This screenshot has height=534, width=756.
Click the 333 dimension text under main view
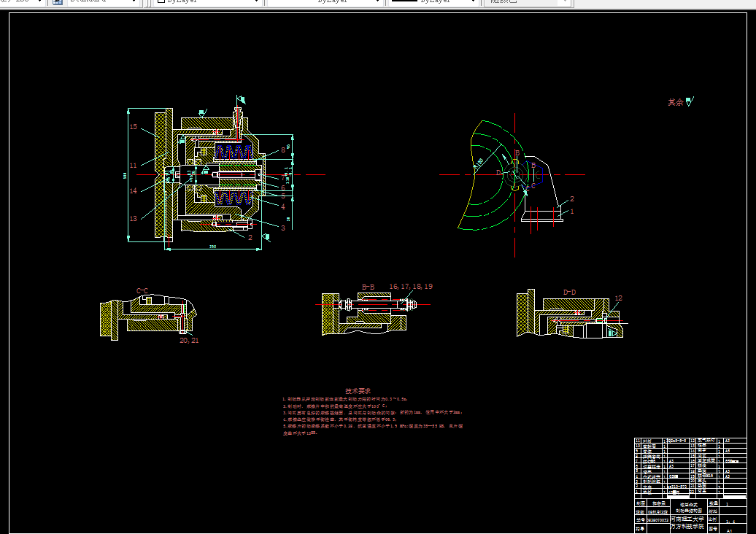tap(212, 247)
